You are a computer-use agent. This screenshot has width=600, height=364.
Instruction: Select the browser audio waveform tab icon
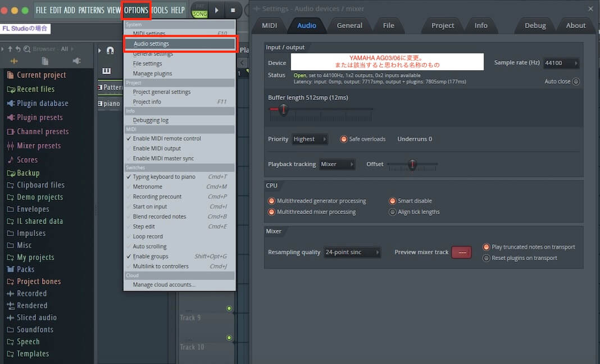(14, 61)
